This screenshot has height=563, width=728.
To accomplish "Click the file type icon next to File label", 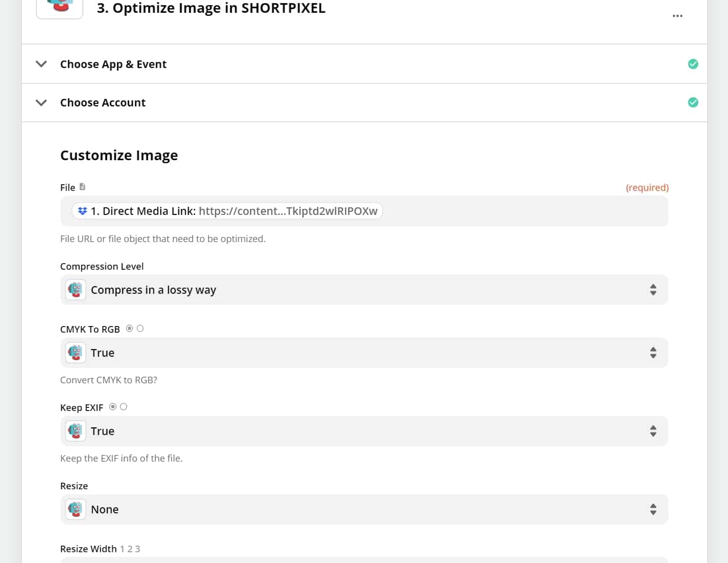I will click(82, 187).
